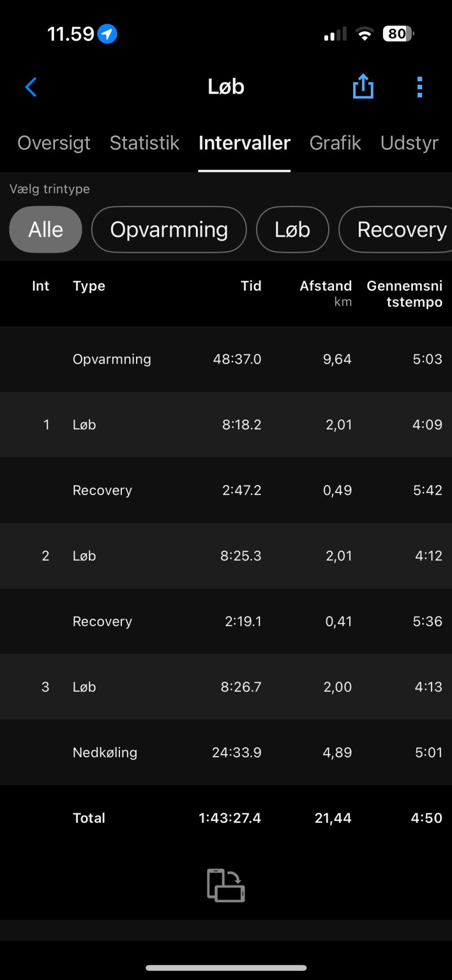Tap the blue back arrow

coord(31,87)
